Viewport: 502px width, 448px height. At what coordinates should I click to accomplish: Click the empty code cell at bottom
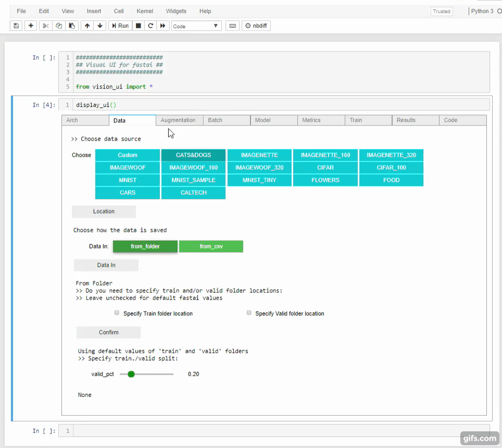[281, 431]
